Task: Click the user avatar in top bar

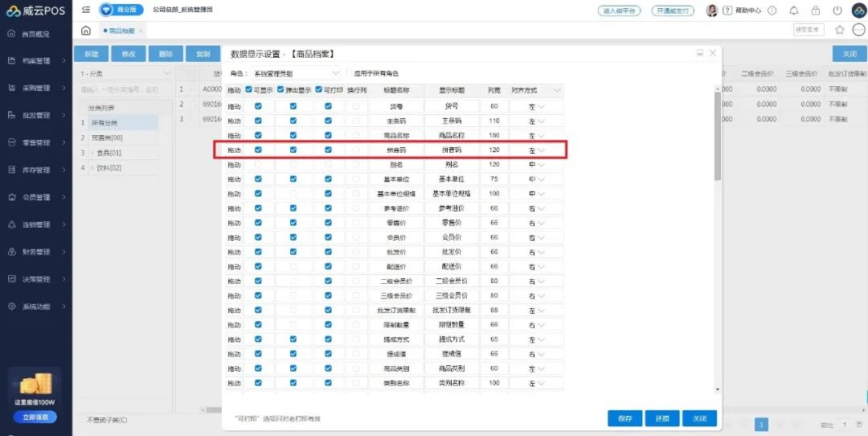Action: (x=711, y=10)
